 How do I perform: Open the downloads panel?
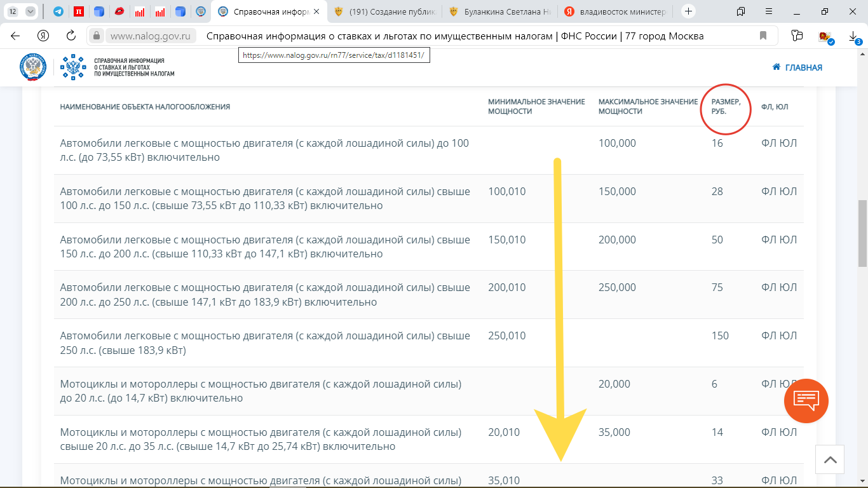pyautogui.click(x=854, y=36)
